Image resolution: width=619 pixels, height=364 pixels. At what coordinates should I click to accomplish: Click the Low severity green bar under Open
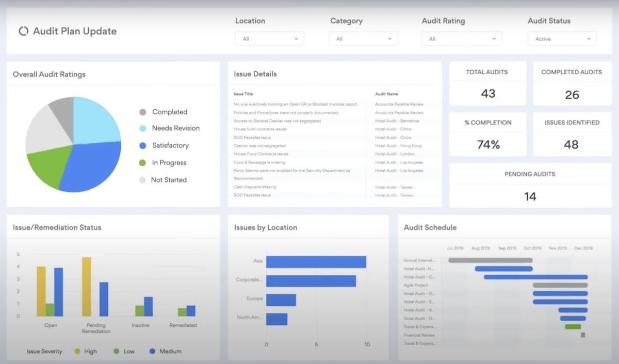50,310
